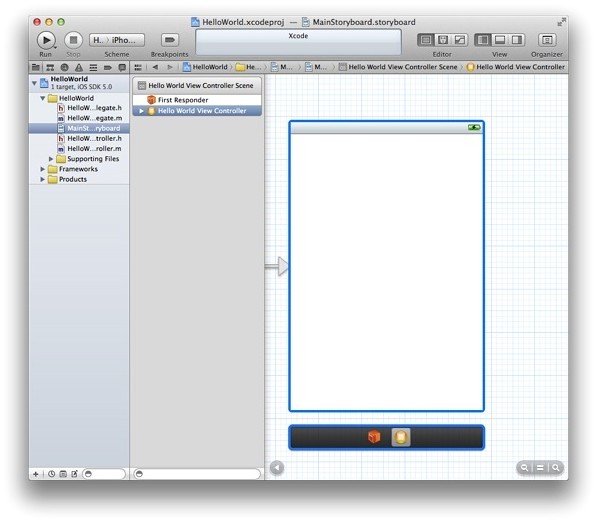Show the Issue navigator
Image resolution: width=597 pixels, height=522 pixels.
click(x=79, y=68)
